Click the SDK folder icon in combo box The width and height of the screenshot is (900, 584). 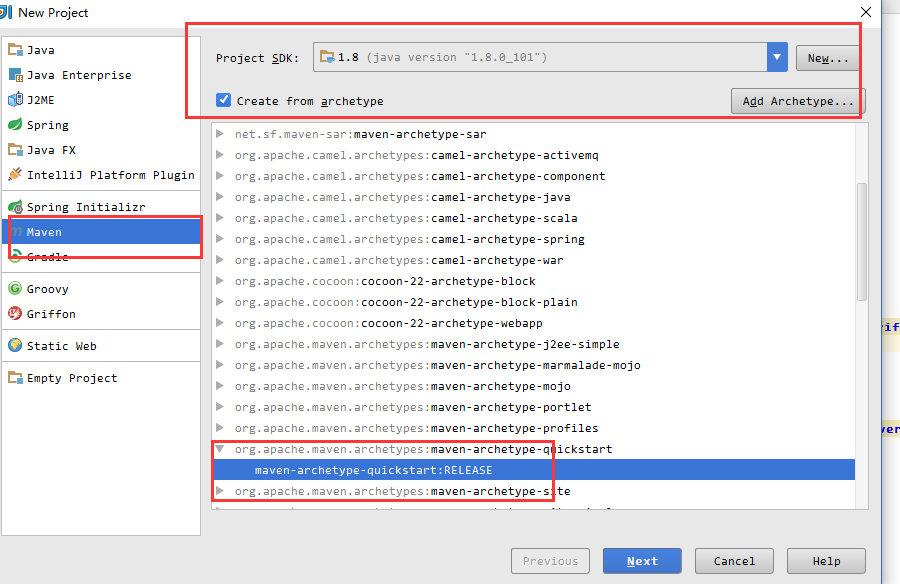point(327,57)
